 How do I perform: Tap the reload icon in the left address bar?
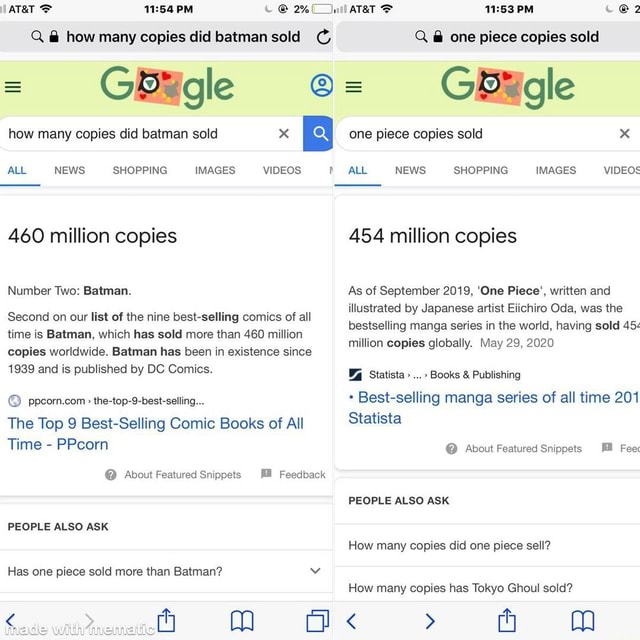pos(322,37)
